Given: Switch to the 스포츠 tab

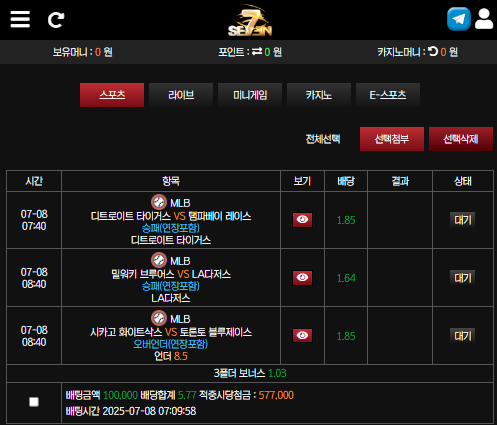Looking at the screenshot, I should click(x=112, y=95).
